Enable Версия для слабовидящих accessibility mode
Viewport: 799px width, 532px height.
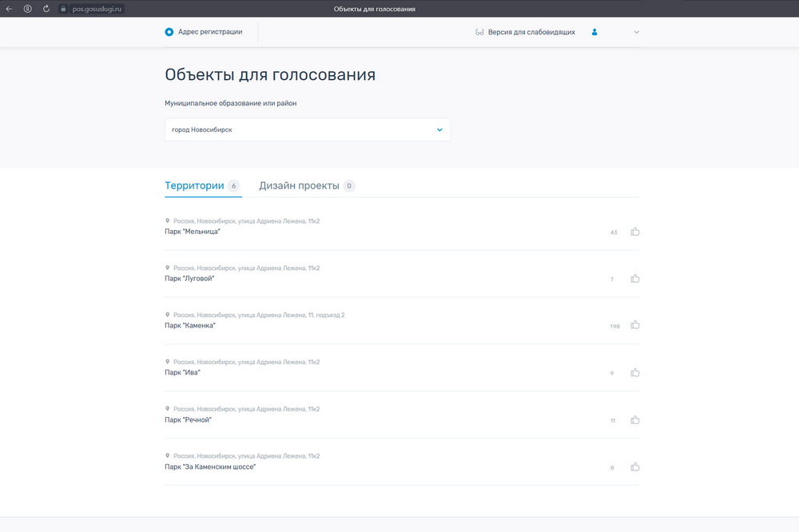pyautogui.click(x=525, y=32)
